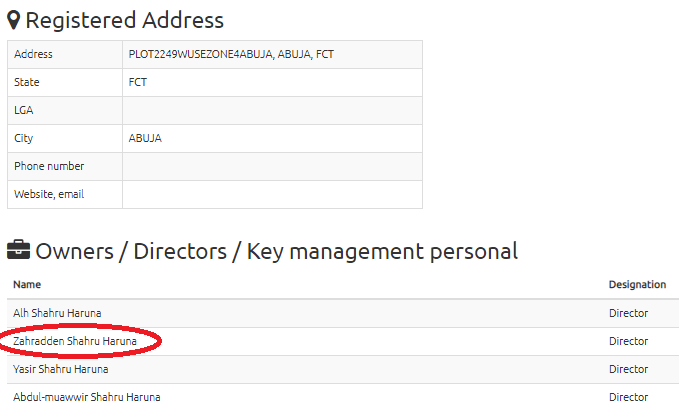Screen dimensions: 679x411
Task: Click the City row label
Action: [x=24, y=138]
